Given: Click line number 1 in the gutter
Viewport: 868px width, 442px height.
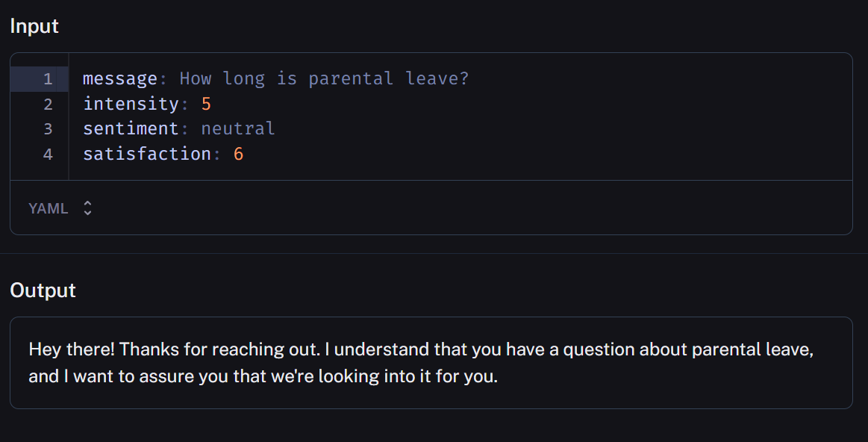Looking at the screenshot, I should click(48, 78).
